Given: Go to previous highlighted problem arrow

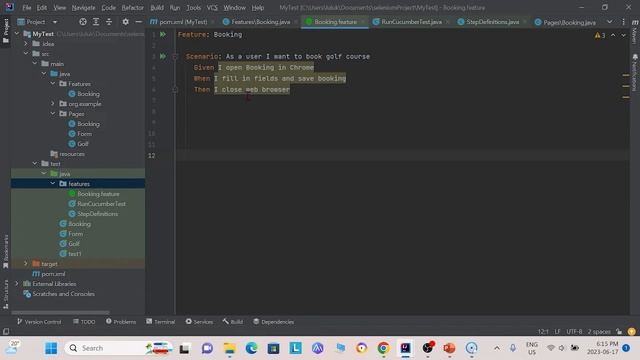Looking at the screenshot, I should 613,36.
